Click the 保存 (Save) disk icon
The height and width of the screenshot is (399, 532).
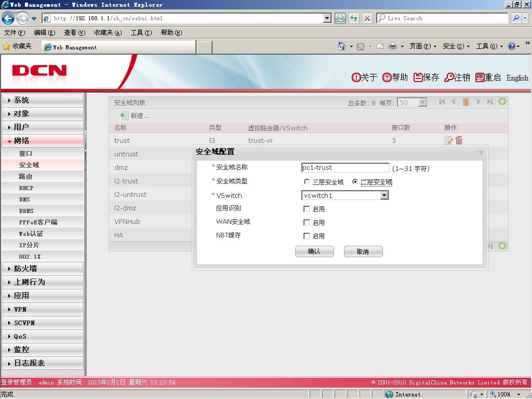click(418, 77)
